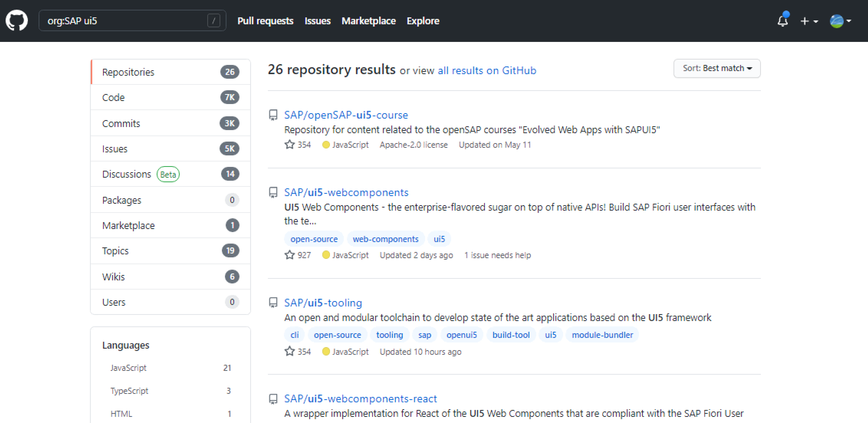Viewport: 868px width, 423px height.
Task: Open the notifications bell
Action: [782, 20]
